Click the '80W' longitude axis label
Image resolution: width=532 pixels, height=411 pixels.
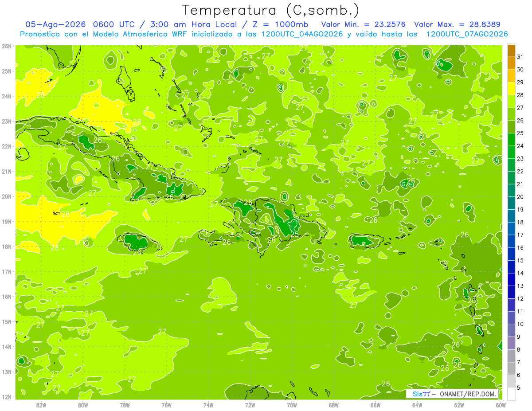point(83,405)
